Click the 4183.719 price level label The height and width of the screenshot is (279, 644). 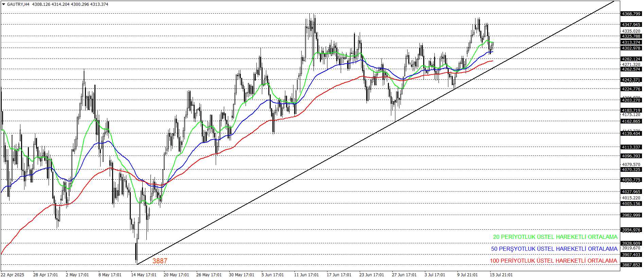[631, 110]
